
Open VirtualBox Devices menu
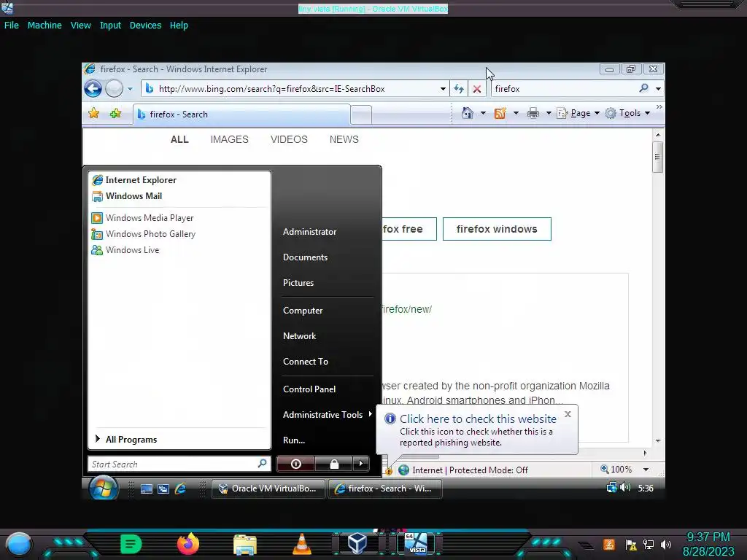145,26
